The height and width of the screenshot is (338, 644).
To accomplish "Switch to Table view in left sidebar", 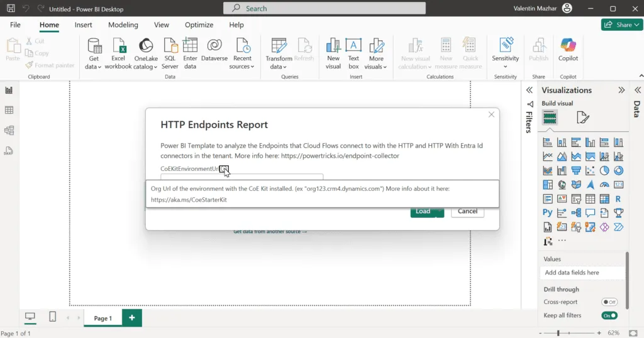I will (x=9, y=110).
